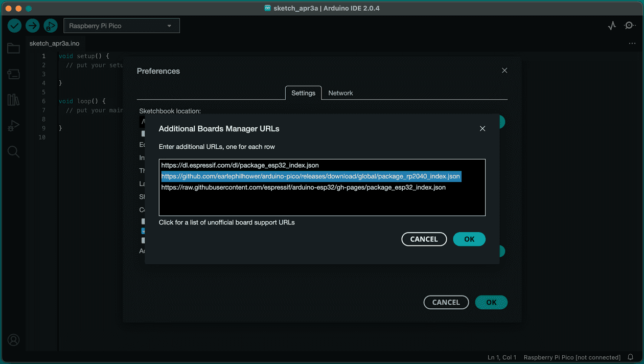Open the notifications bell in status bar
Viewport: 644px width, 364px height.
coord(631,357)
